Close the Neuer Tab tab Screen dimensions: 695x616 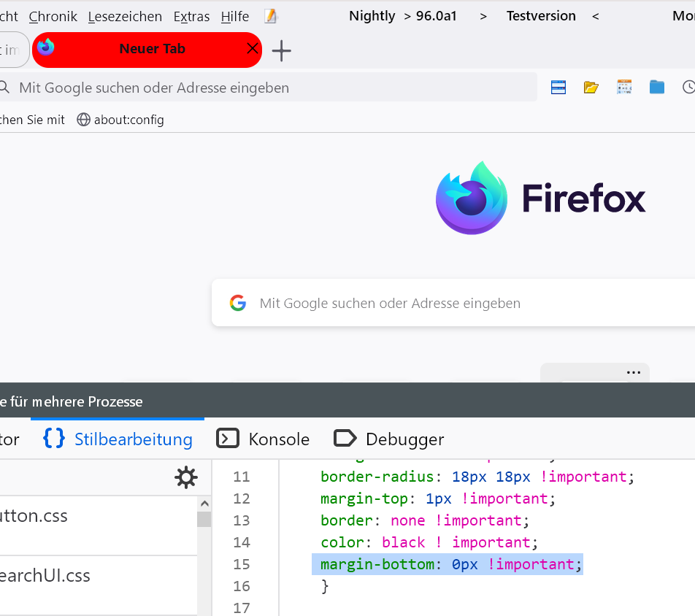(x=252, y=49)
